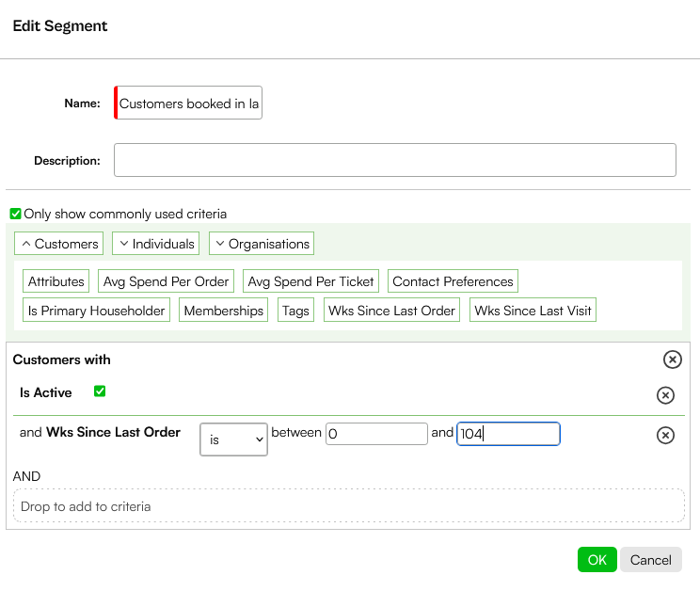Remove the Wks Since Last Order criterion

pyautogui.click(x=665, y=435)
